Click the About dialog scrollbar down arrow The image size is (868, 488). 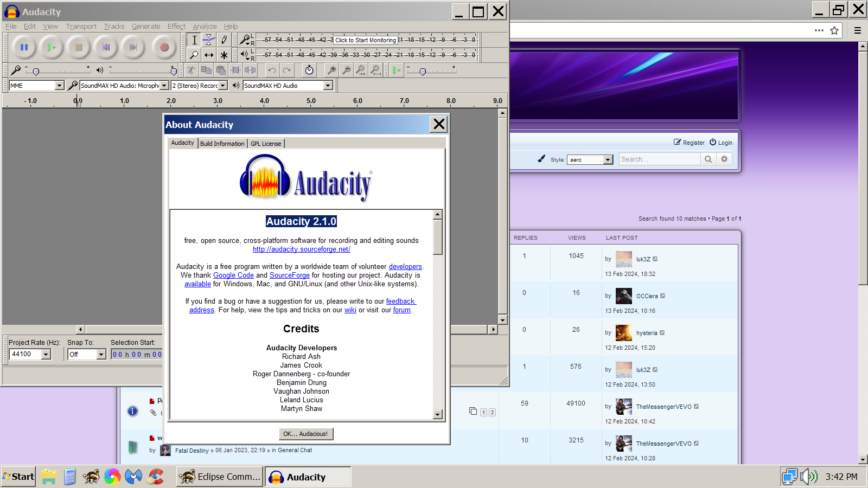click(x=438, y=415)
